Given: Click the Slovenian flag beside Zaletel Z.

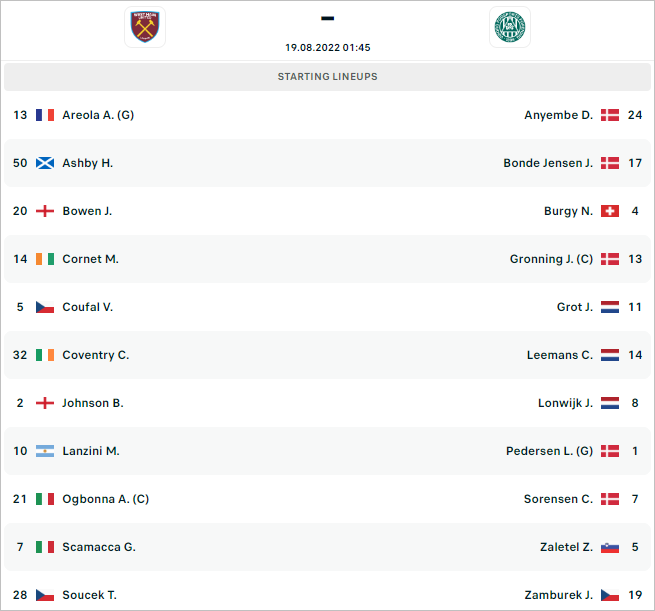Looking at the screenshot, I should [609, 548].
